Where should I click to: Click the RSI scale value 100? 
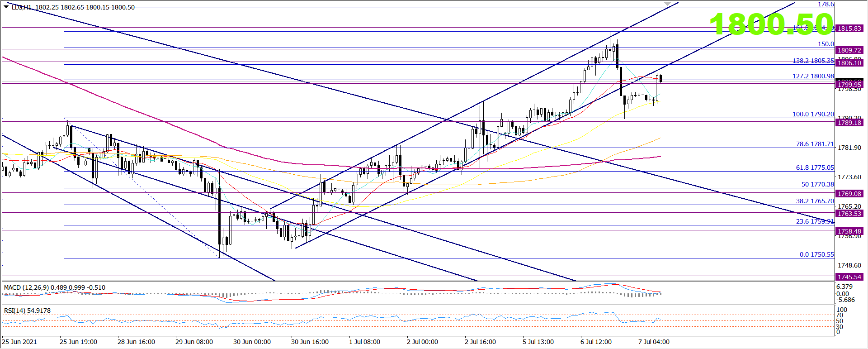click(x=842, y=310)
